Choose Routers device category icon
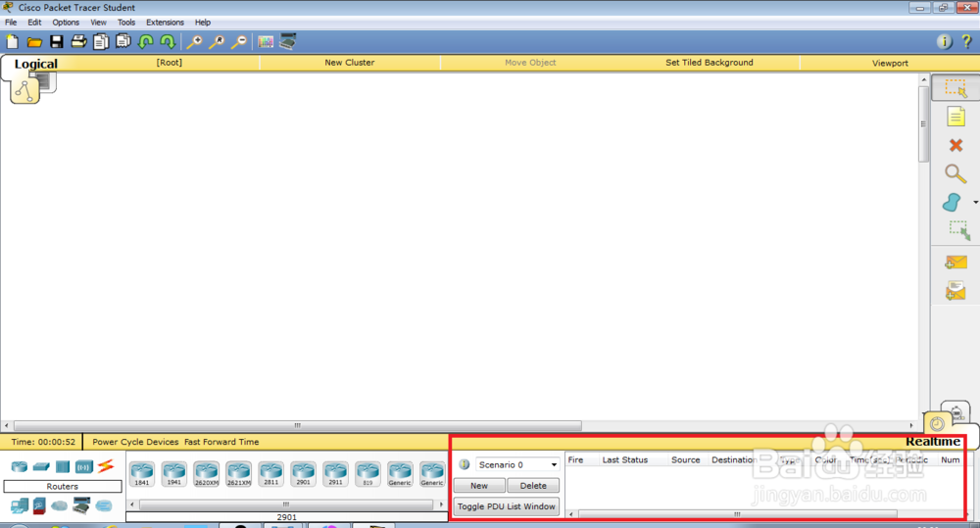The height and width of the screenshot is (528, 980). coord(20,466)
